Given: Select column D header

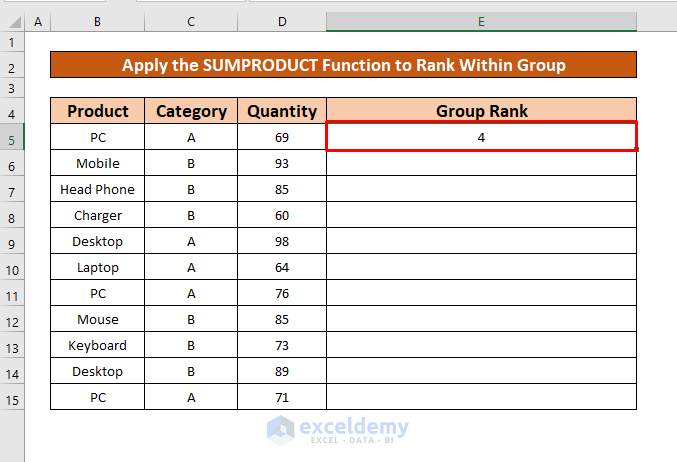Looking at the screenshot, I should click(282, 22).
